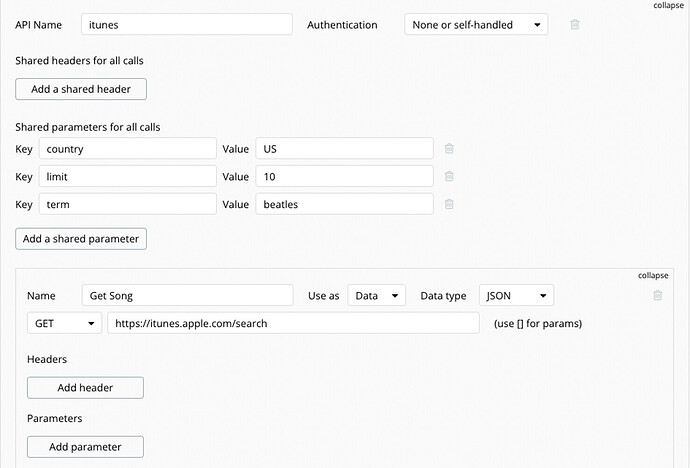Open the Use as Data dropdown
This screenshot has width=690, height=468.
coord(376,296)
